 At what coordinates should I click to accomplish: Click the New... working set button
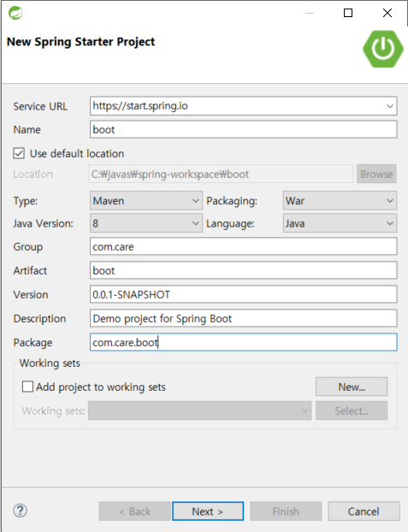coord(352,387)
